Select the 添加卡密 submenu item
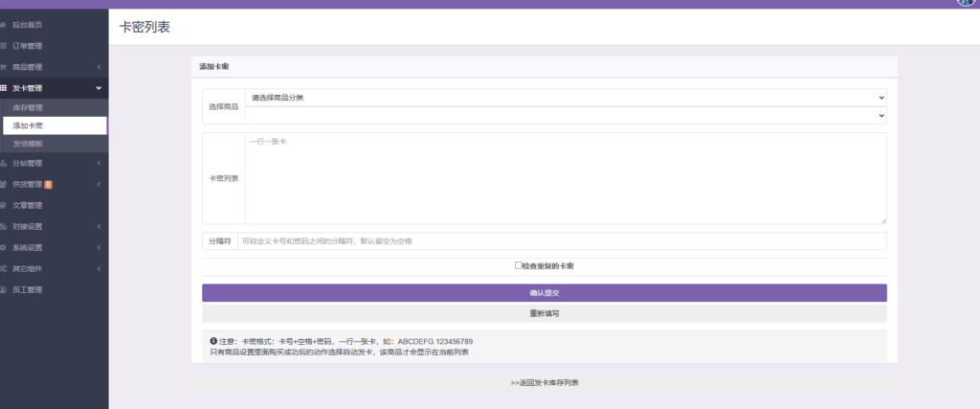The width and height of the screenshot is (980, 409). pos(54,125)
